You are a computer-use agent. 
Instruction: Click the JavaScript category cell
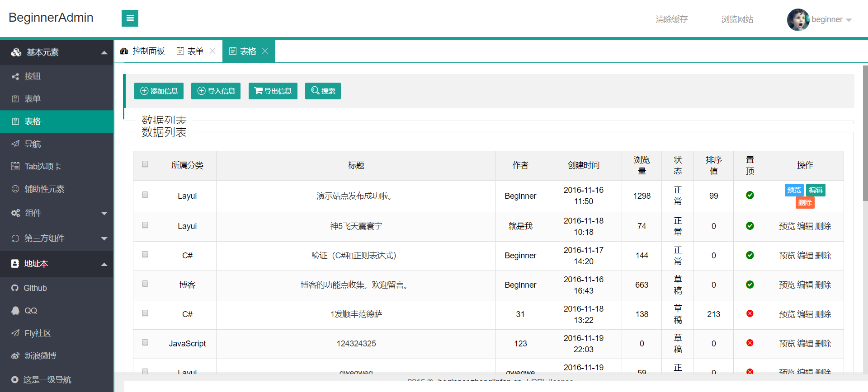coord(187,344)
